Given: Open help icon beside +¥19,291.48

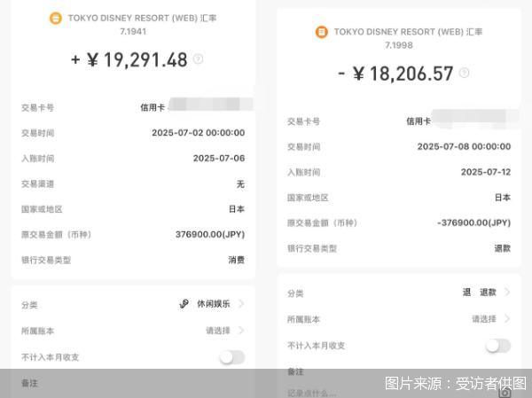Looking at the screenshot, I should [198, 59].
